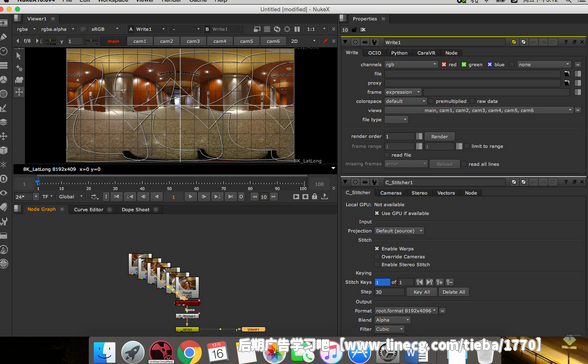Select the move/pan tool in the viewer sidebar
Viewport: 588px width, 364px height.
coord(19,92)
